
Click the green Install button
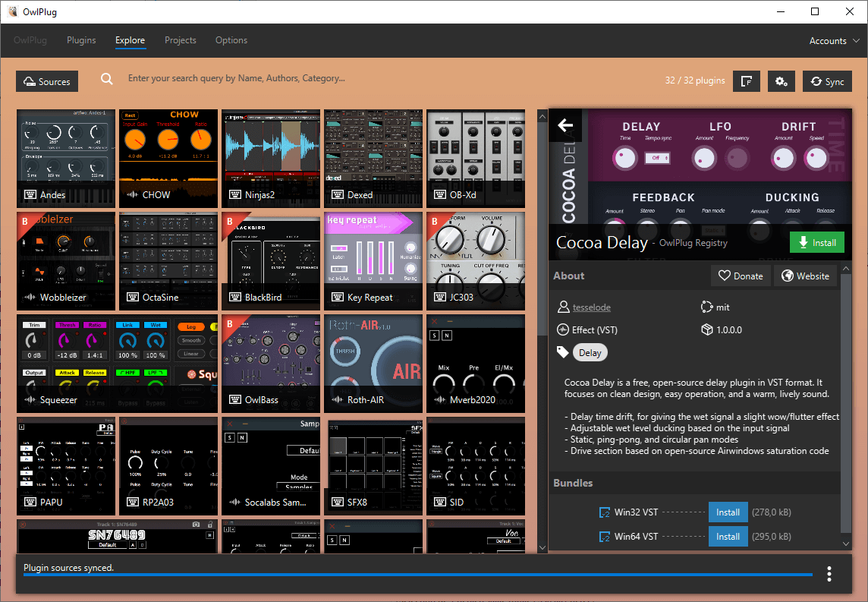click(x=816, y=242)
